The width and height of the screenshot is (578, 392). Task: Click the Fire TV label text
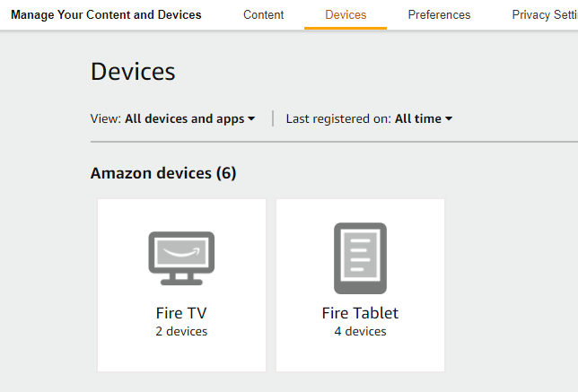click(181, 313)
